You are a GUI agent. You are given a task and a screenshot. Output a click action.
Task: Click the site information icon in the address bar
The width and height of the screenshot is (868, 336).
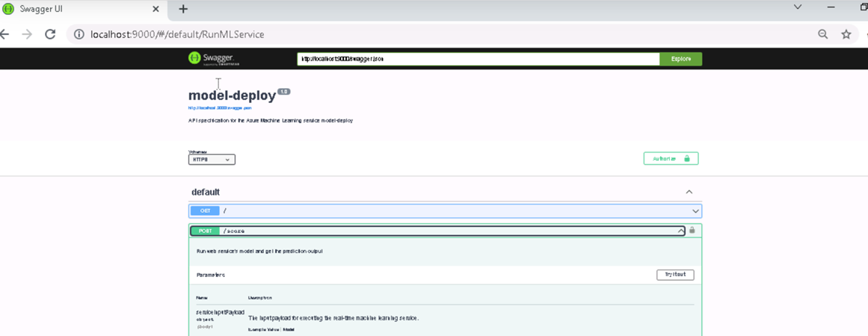79,34
